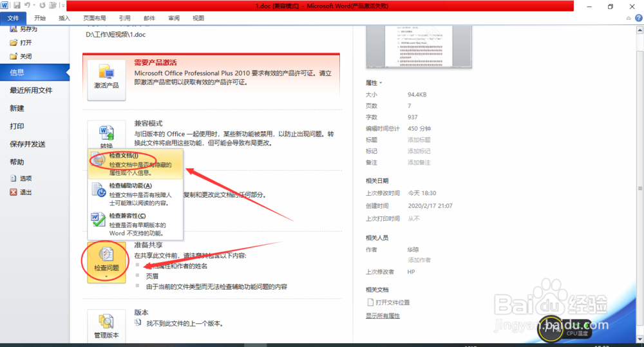Screen dimensions: 644x347
Task: Click the 选项 options icon
Action: 14,178
